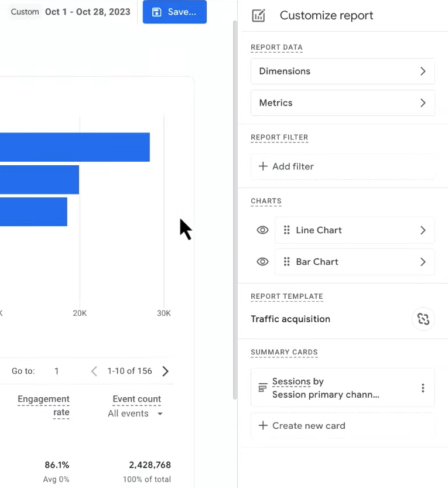Click the Traffic acquisition template name

(290, 319)
